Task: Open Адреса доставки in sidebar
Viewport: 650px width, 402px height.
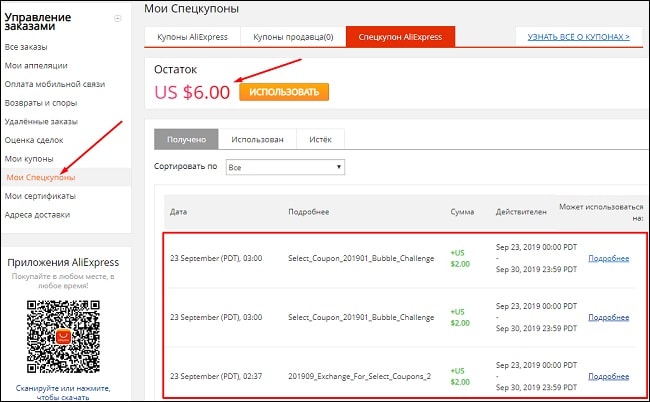Action: click(37, 215)
